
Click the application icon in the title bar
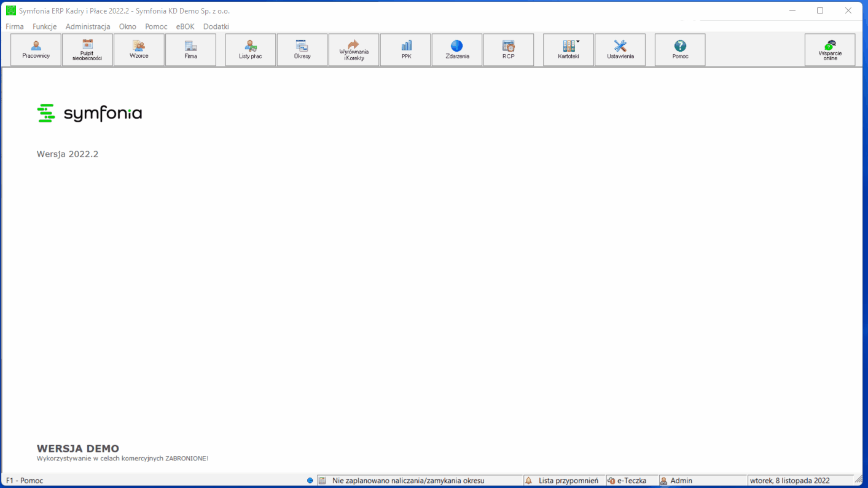point(11,10)
